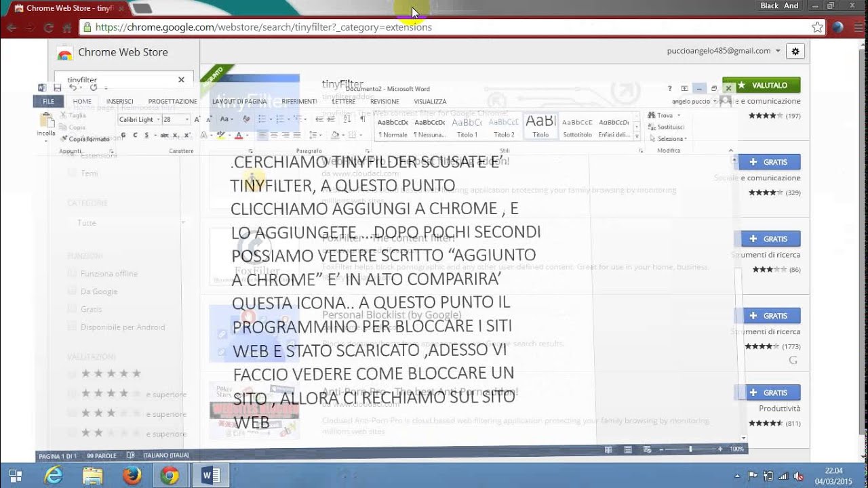Screen dimensions: 868x488
Task: Select the Temi radio option
Action: click(72, 174)
